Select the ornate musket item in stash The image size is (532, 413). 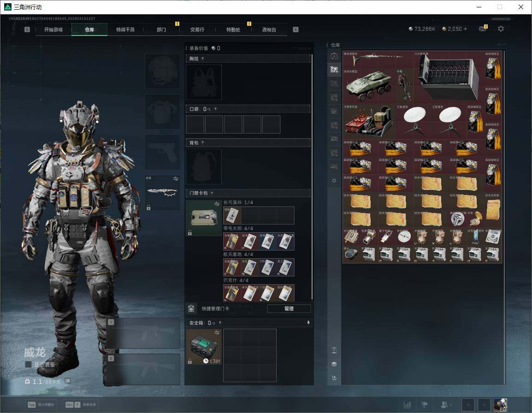pos(378,60)
